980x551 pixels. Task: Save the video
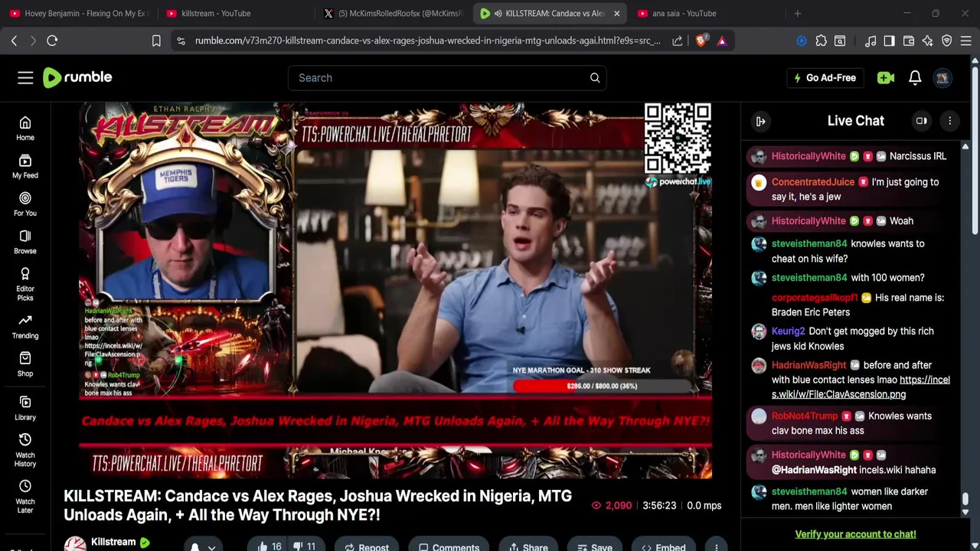[594, 546]
